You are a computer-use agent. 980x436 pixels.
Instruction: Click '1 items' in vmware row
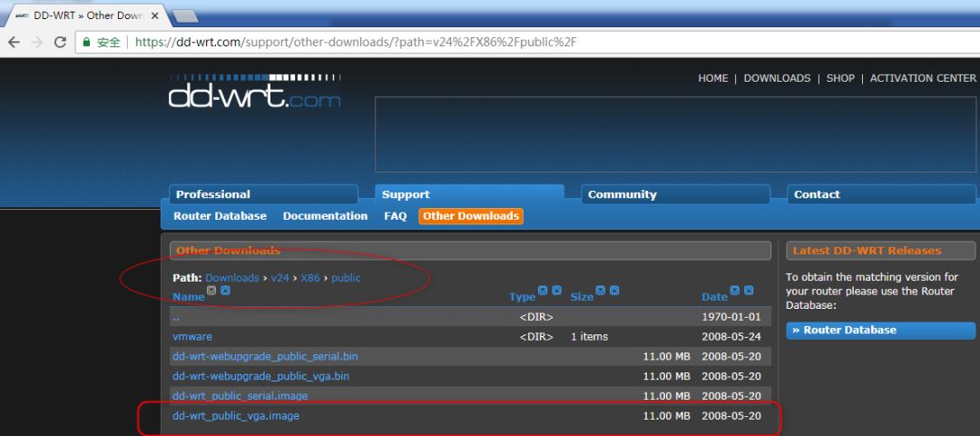coord(589,337)
